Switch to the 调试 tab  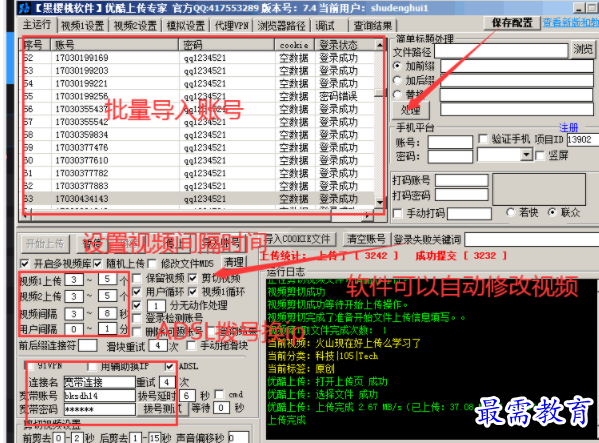click(x=325, y=26)
